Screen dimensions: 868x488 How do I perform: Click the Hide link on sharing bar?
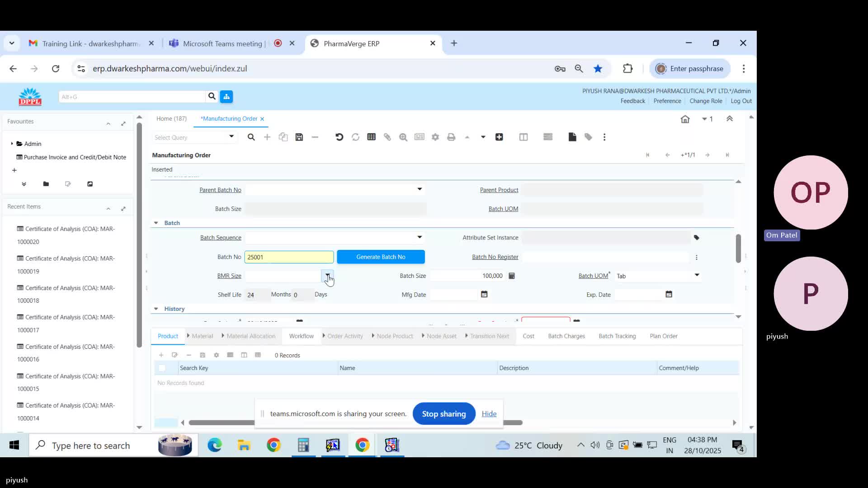pyautogui.click(x=489, y=413)
